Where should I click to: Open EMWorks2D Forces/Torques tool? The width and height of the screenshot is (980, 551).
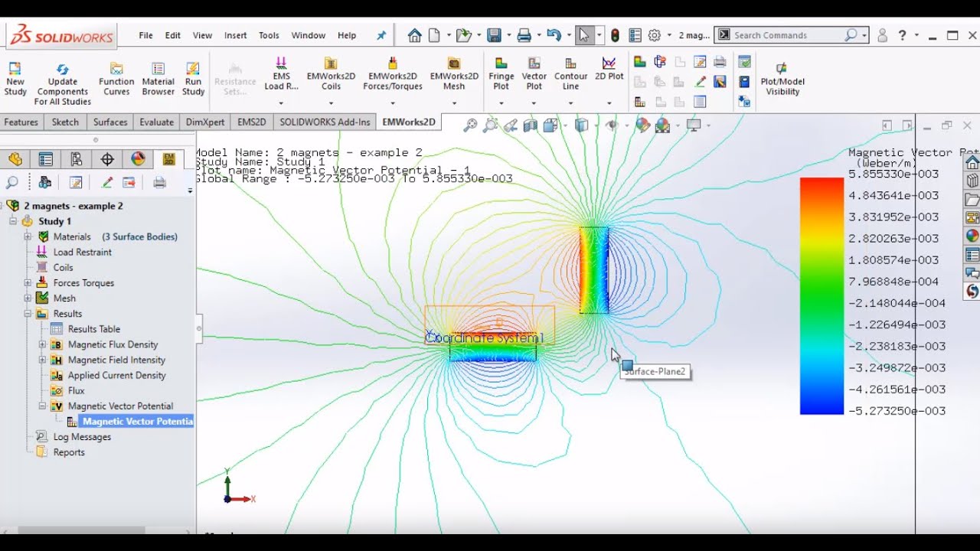[393, 73]
